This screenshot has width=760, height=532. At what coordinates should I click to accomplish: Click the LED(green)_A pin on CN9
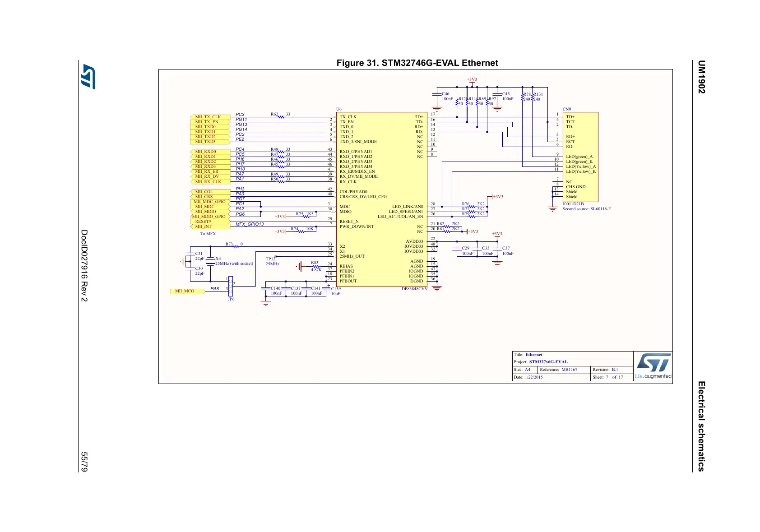(579, 157)
